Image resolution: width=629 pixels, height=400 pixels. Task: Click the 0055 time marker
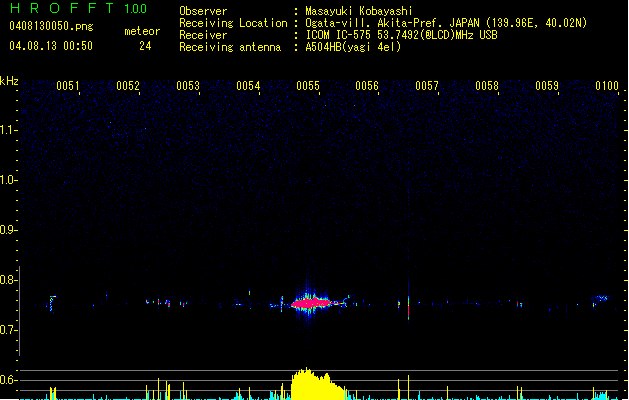tap(308, 85)
